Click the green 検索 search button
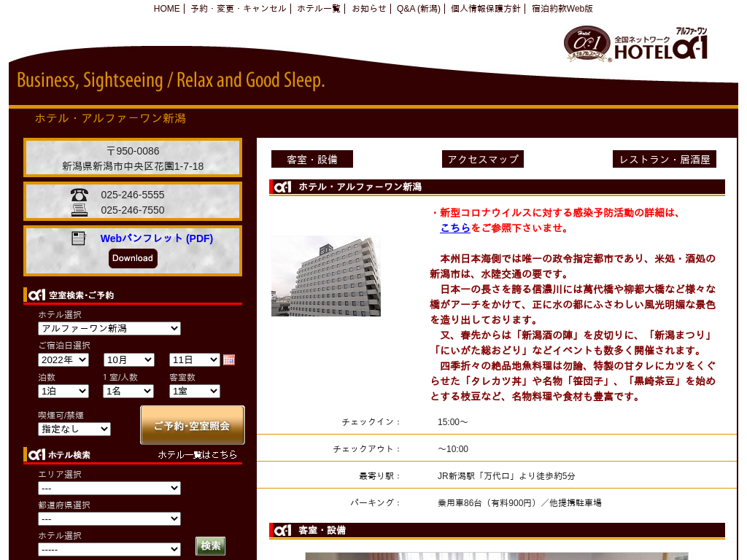Screen dimensions: 747x560 pyautogui.click(x=211, y=545)
